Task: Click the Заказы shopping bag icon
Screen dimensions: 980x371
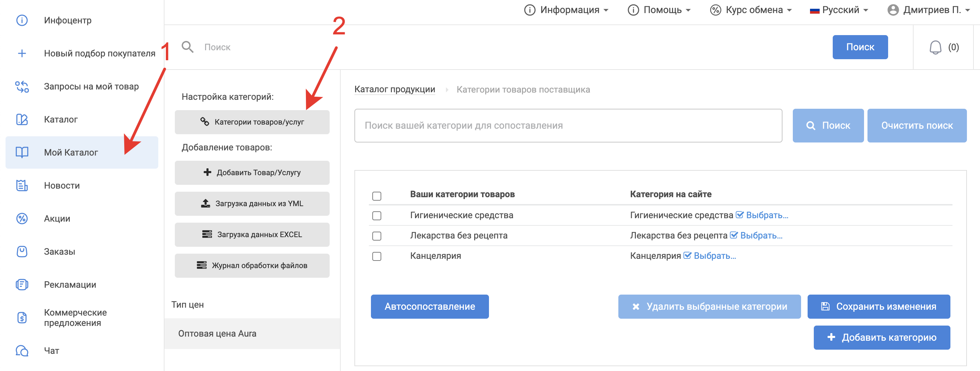Action: point(22,252)
